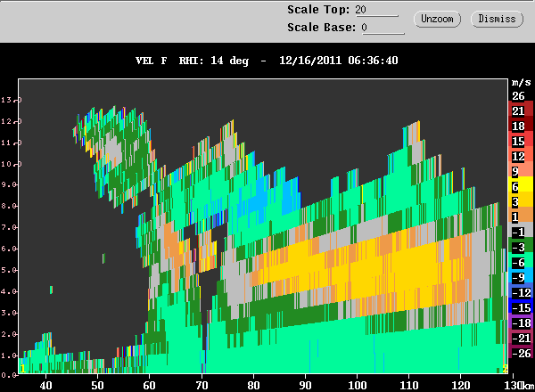This screenshot has height=392, width=535.
Task: Click the 100 km range axis label
Action: click(358, 385)
